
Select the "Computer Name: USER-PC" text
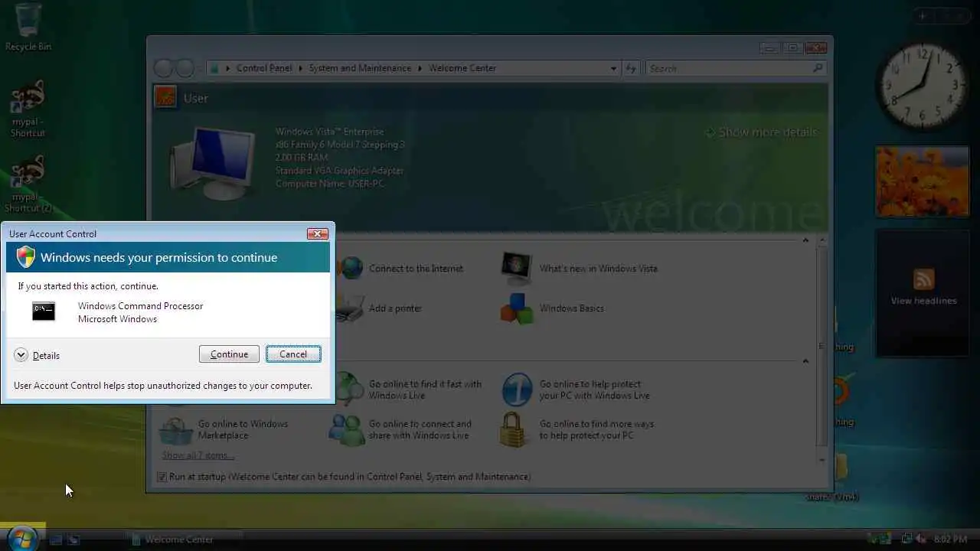(x=330, y=184)
